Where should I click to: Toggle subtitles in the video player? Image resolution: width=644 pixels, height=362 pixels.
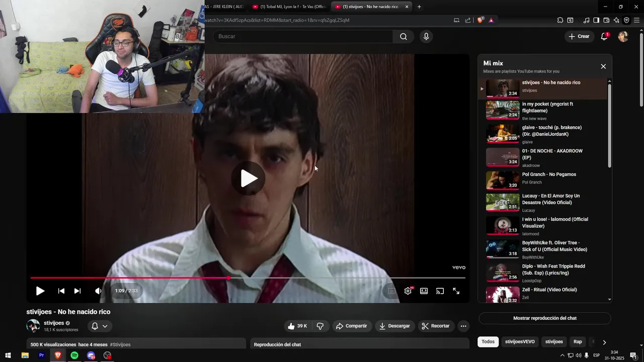391,291
